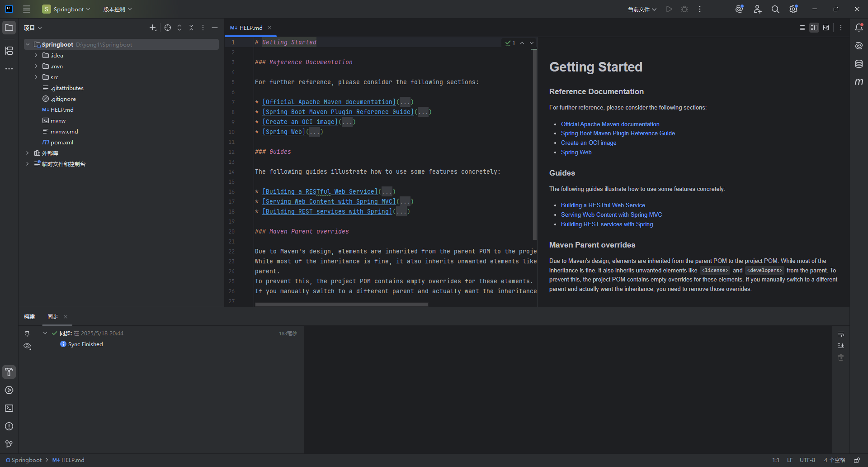Show notifications via the bell icon
Viewport: 868px width, 467px height.
point(859,28)
